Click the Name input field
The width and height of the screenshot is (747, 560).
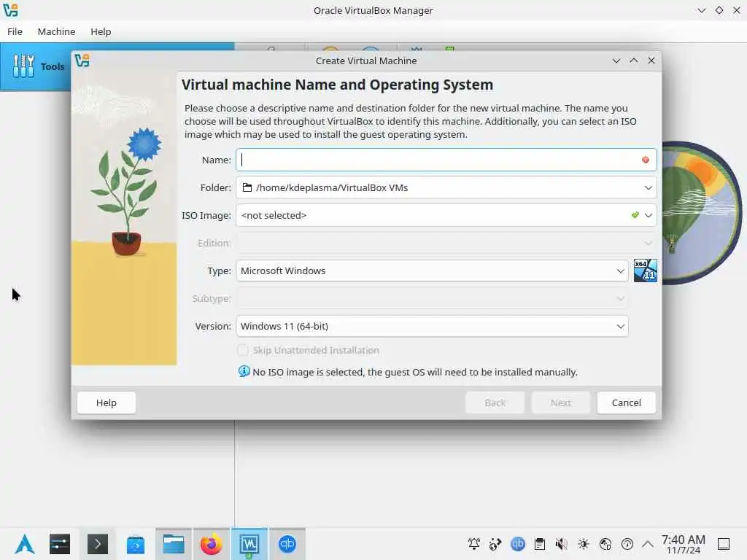click(x=446, y=160)
